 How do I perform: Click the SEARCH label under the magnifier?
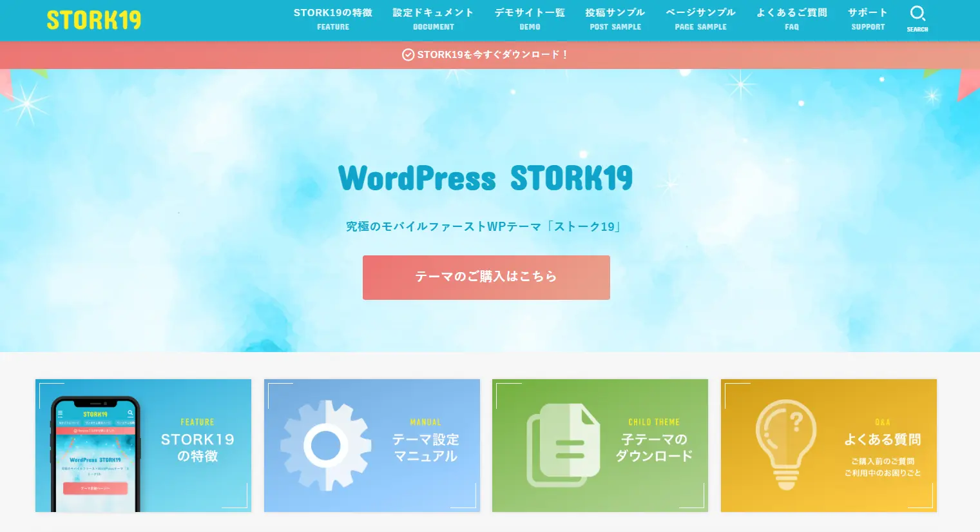[918, 29]
